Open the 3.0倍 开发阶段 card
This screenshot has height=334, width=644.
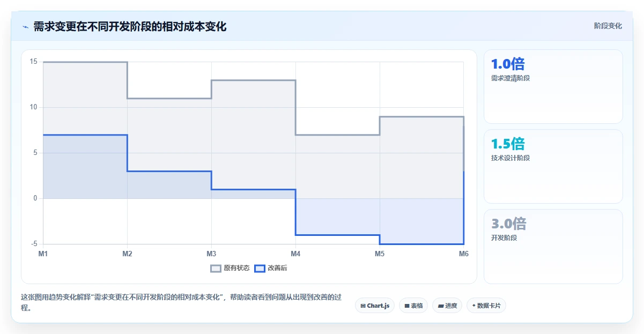coord(553,247)
